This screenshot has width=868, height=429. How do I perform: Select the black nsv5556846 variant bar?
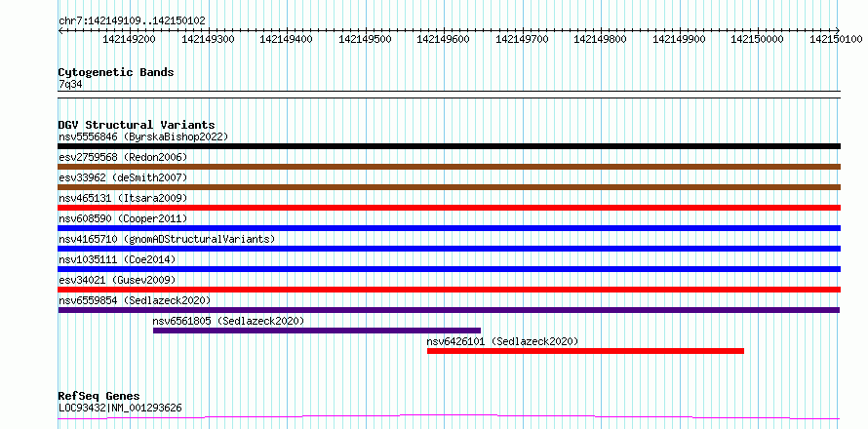450,146
